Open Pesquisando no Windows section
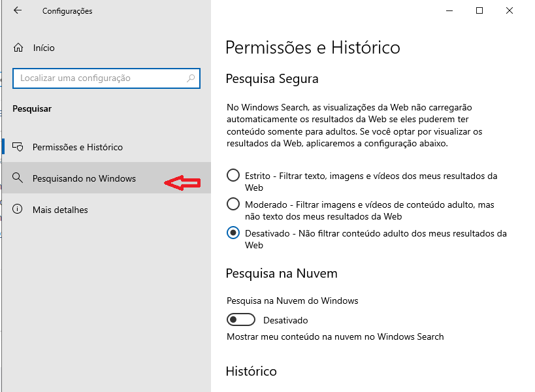The width and height of the screenshot is (535, 392). pos(106,178)
